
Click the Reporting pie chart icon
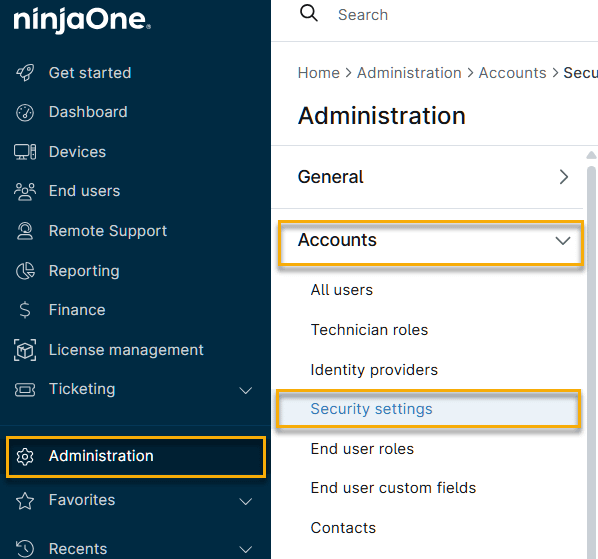[x=25, y=271]
